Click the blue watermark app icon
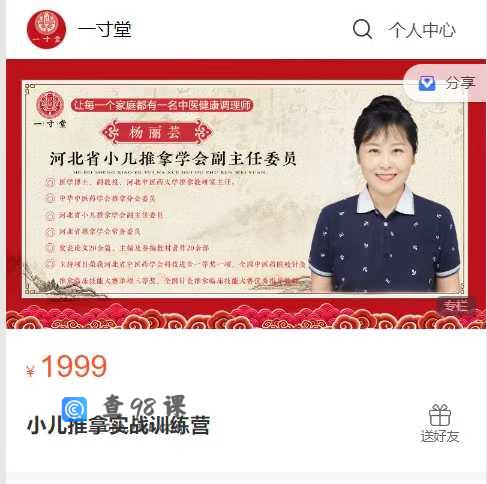This screenshot has height=484, width=487. pyautogui.click(x=74, y=409)
